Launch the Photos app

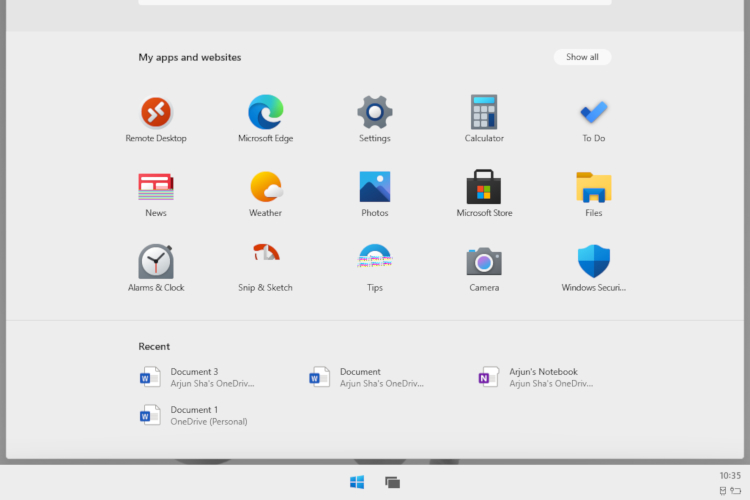[375, 194]
